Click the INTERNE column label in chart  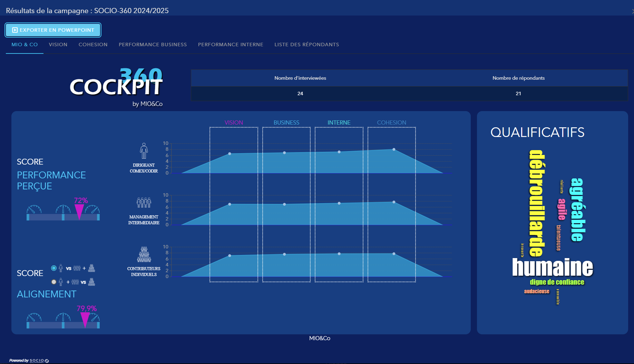[x=339, y=122]
